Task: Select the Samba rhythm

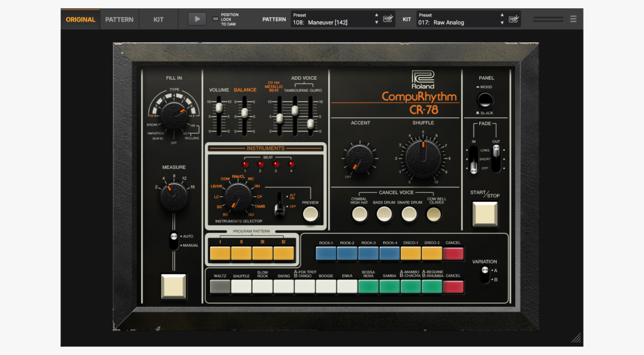Action: 390,286
